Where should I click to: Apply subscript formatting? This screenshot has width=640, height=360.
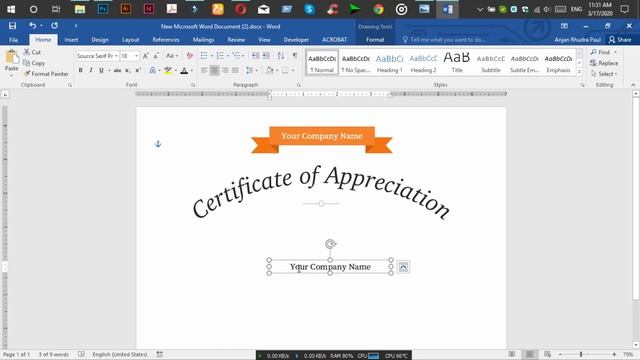pos(127,70)
